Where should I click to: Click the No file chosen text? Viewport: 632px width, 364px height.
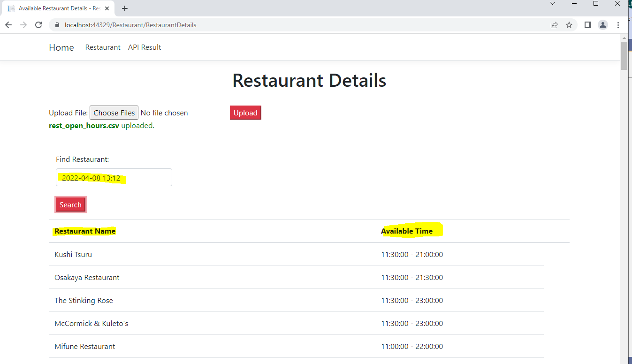(164, 113)
